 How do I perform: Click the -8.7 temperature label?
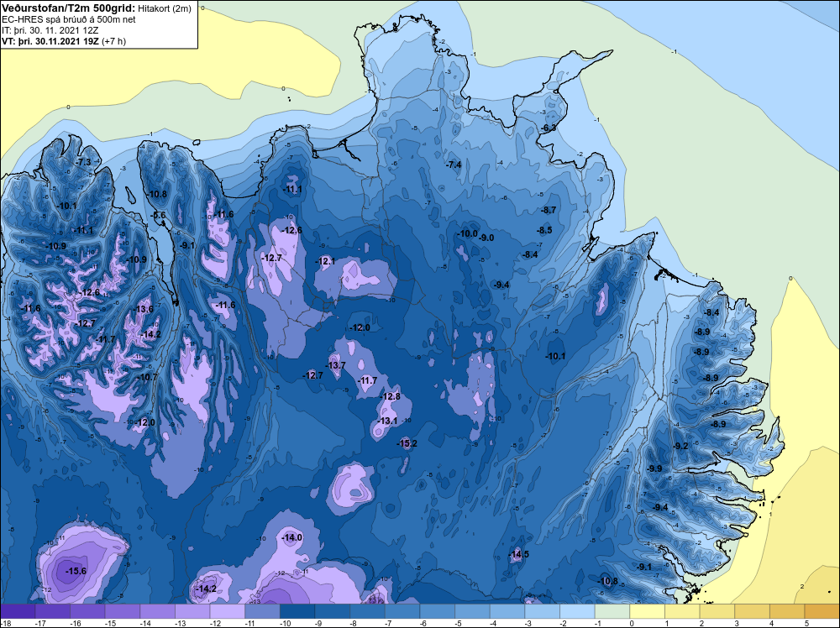(x=549, y=211)
